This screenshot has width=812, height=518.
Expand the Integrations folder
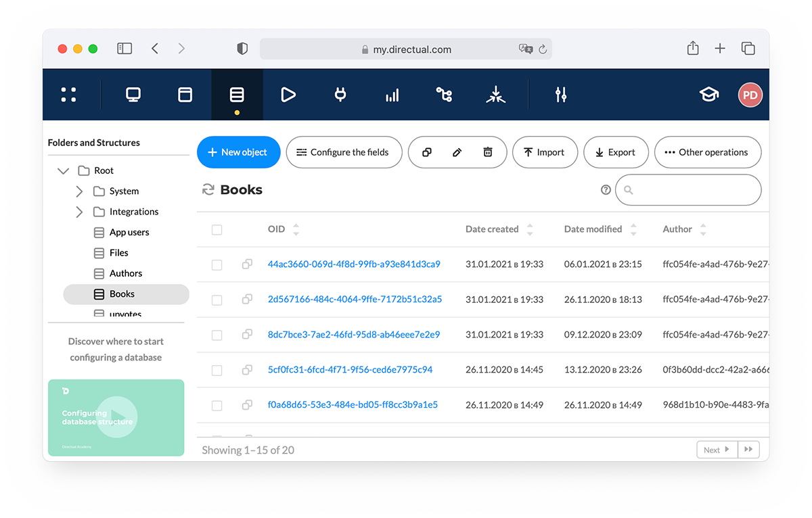79,212
